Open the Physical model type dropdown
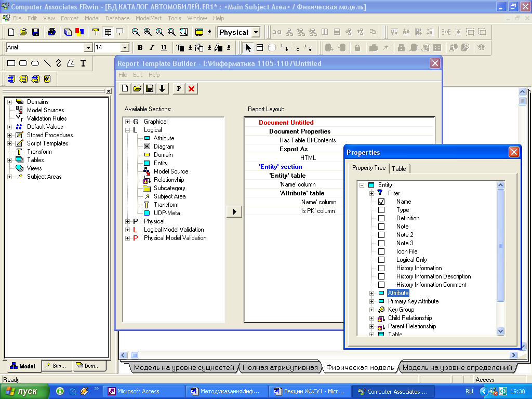This screenshot has height=399, width=532. 256,32
